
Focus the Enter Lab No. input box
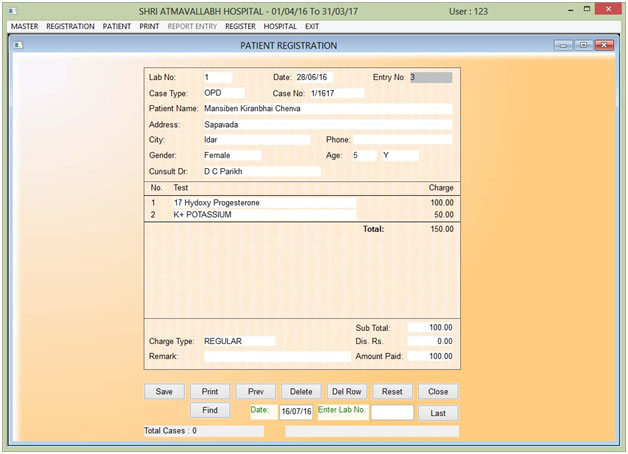click(392, 412)
